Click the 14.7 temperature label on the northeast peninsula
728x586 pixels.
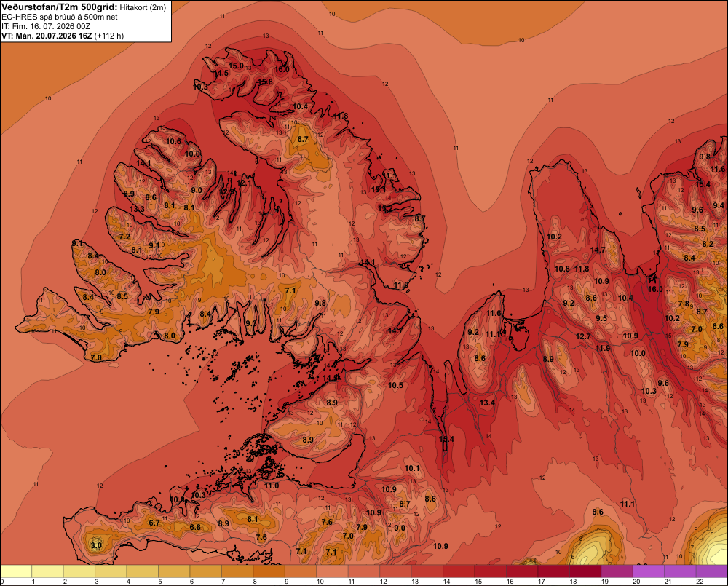click(598, 250)
